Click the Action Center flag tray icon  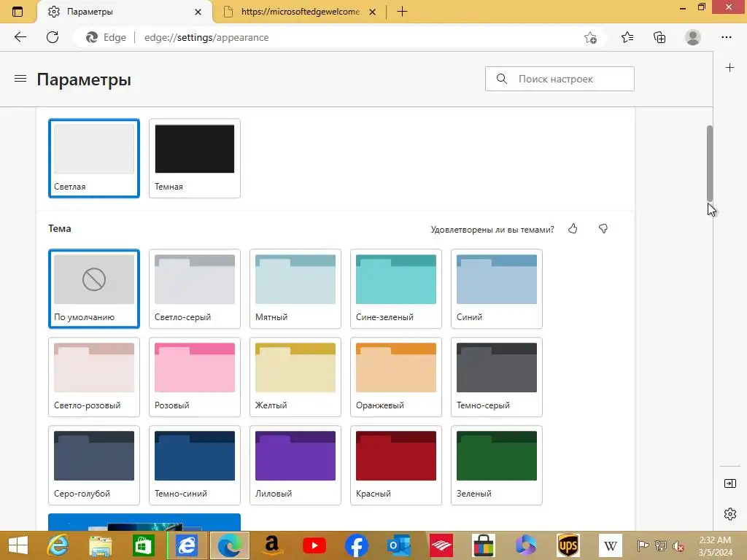tap(643, 546)
